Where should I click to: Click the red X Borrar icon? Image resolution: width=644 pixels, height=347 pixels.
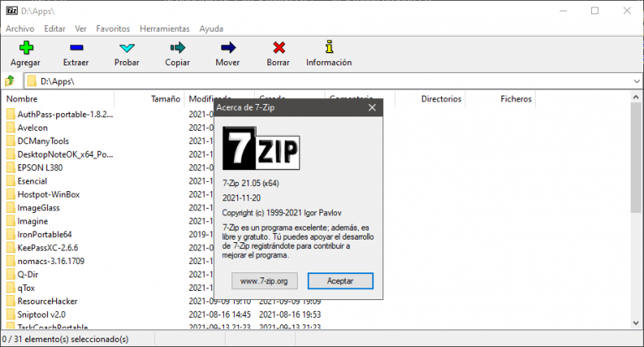[x=278, y=48]
